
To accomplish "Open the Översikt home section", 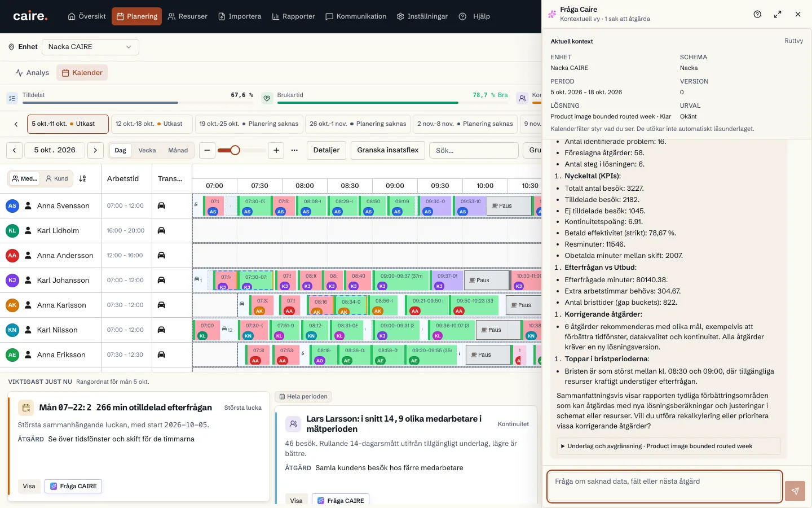I will (x=87, y=16).
